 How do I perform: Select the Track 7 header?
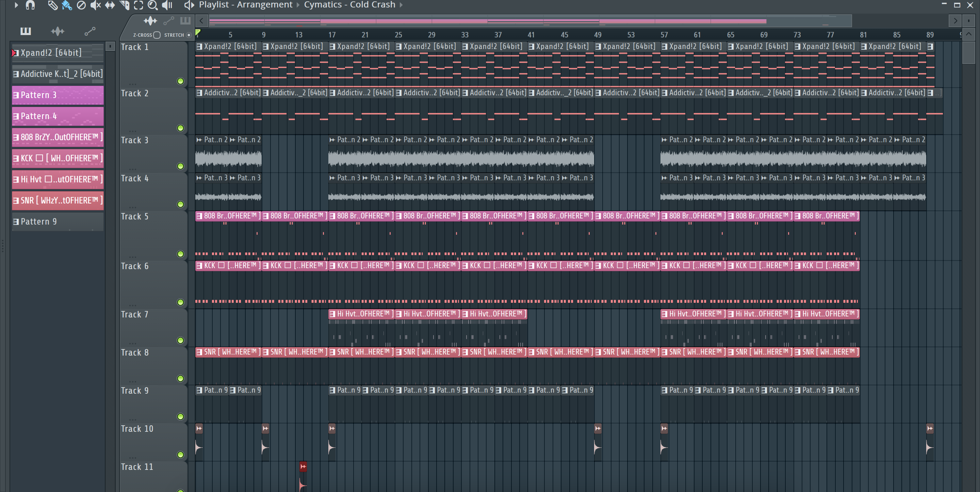pos(153,328)
